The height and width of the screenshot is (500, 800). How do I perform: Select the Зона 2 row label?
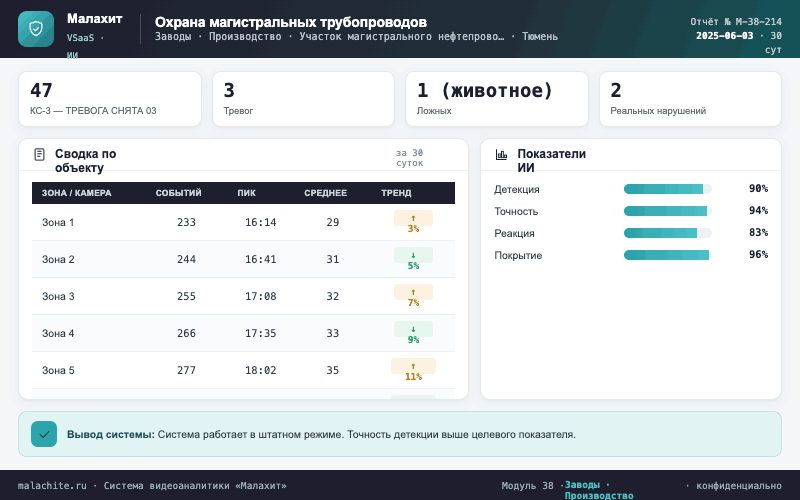click(x=58, y=259)
